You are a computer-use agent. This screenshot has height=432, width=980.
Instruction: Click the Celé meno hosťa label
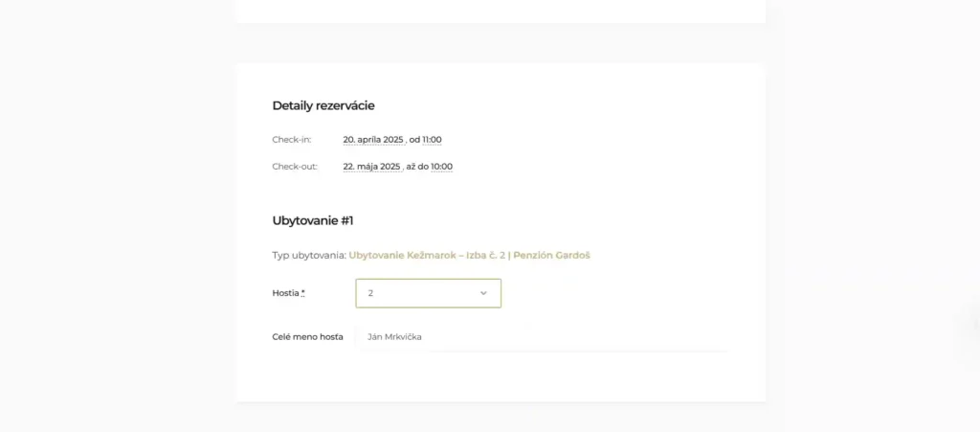(x=307, y=337)
